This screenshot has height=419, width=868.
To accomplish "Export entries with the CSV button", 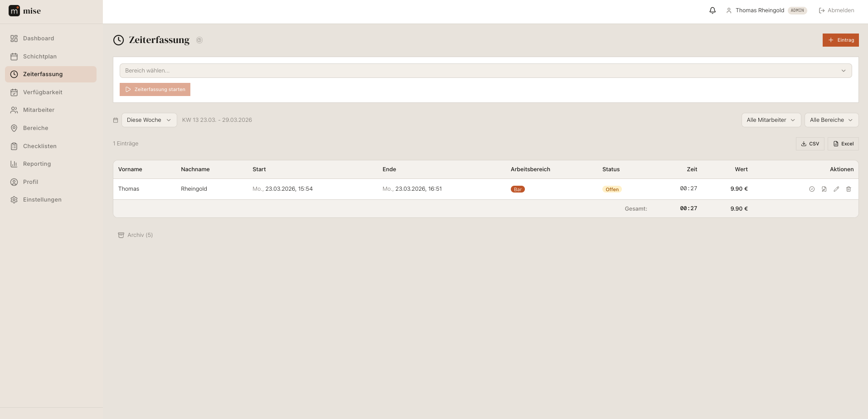I will [810, 144].
